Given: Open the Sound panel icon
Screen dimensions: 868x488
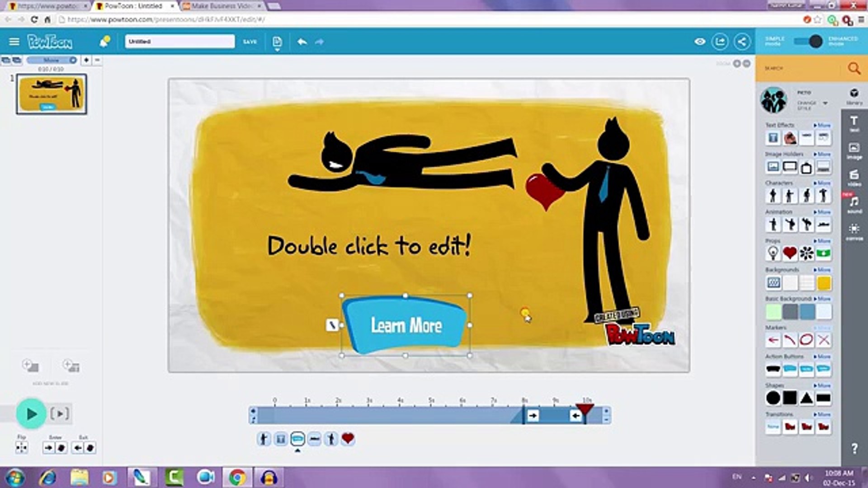Looking at the screenshot, I should tap(854, 204).
